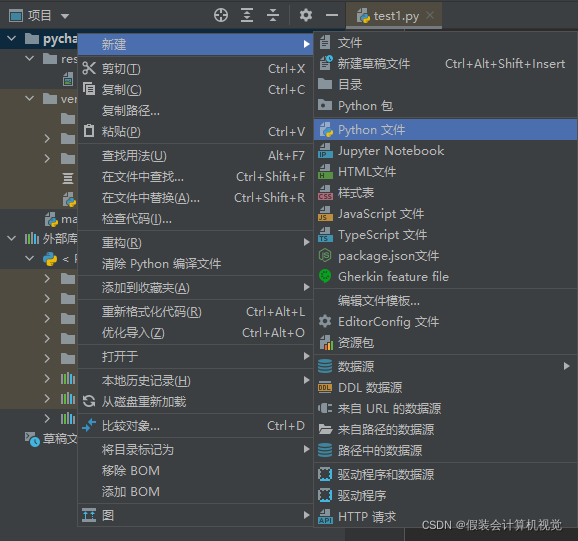Click the collapse all icon in project toolbar
This screenshot has width=578, height=541.
point(273,15)
